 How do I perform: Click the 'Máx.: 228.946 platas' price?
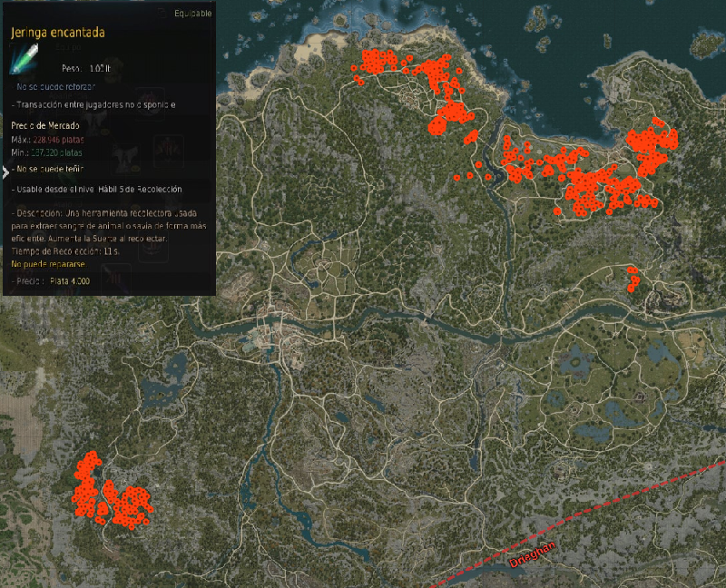(48, 140)
